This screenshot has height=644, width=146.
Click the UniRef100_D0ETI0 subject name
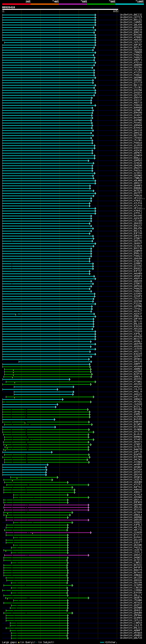click(131, 397)
